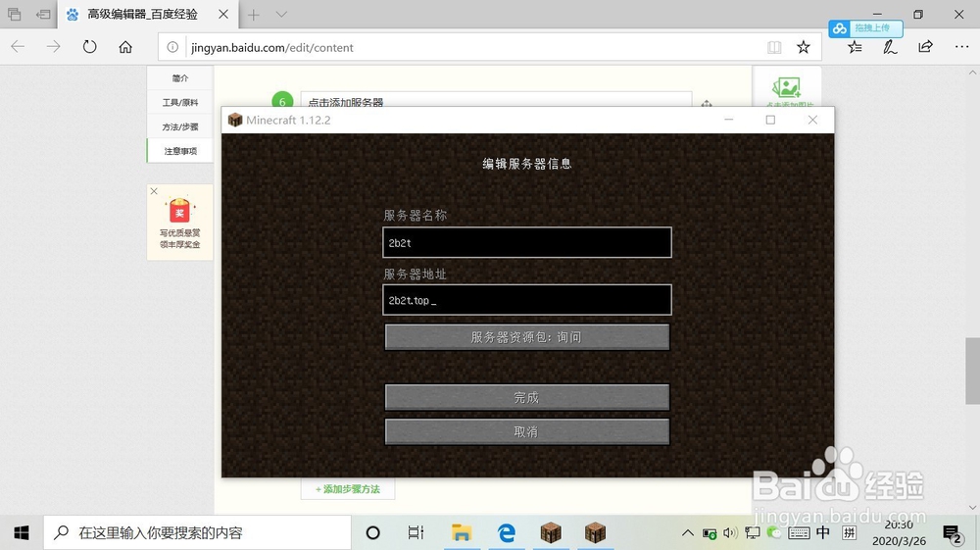This screenshot has width=980, height=550.
Task: Open Task View icon on taskbar
Action: pyautogui.click(x=416, y=532)
